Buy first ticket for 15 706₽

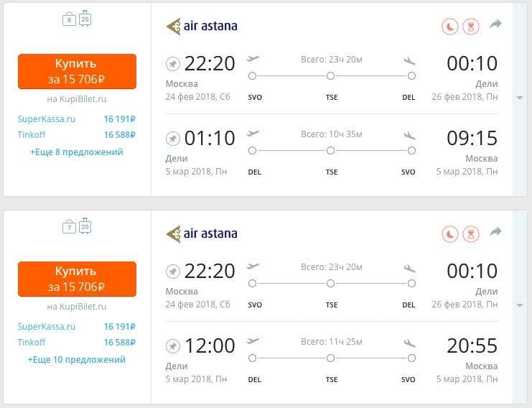pos(77,71)
